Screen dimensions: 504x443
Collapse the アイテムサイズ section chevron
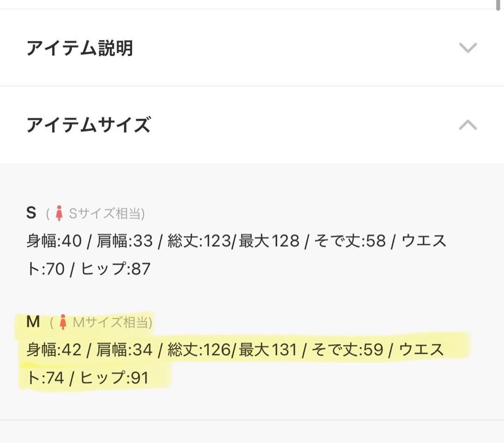[x=468, y=125]
